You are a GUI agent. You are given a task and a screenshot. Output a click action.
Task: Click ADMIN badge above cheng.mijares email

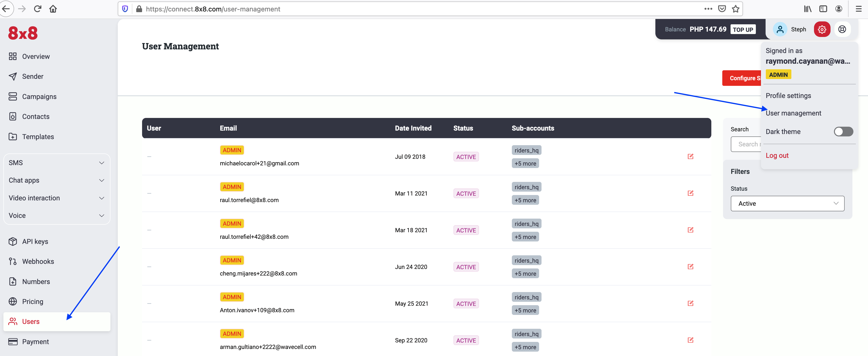coord(232,260)
